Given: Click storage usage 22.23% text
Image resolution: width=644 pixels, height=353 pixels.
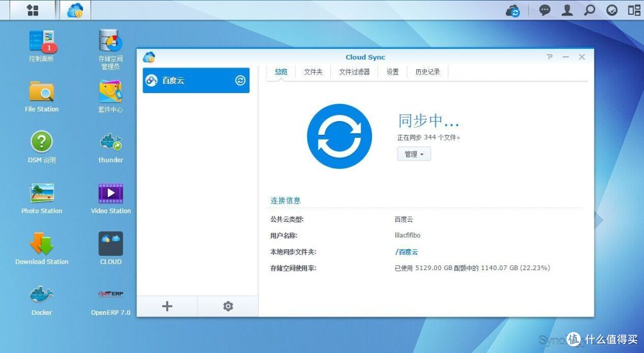Looking at the screenshot, I should pyautogui.click(x=472, y=268).
